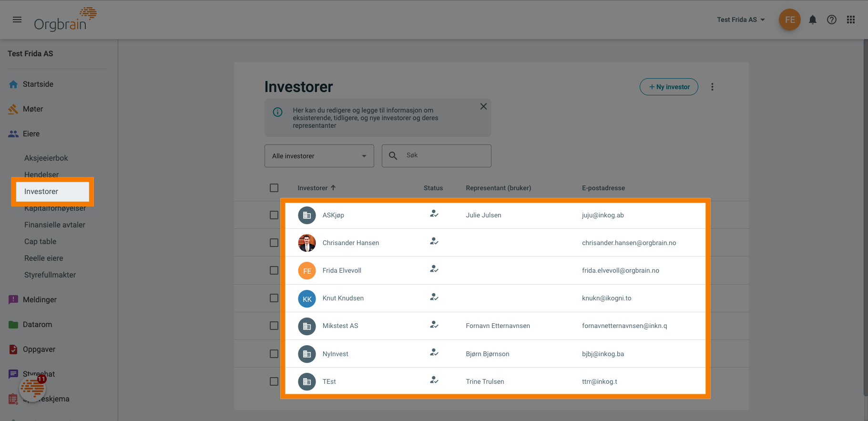Open Cap table from the sidebar

[x=41, y=241]
